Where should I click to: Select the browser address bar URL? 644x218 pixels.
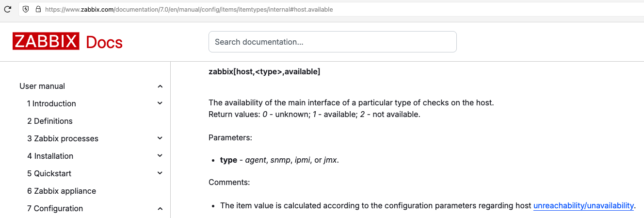[189, 9]
